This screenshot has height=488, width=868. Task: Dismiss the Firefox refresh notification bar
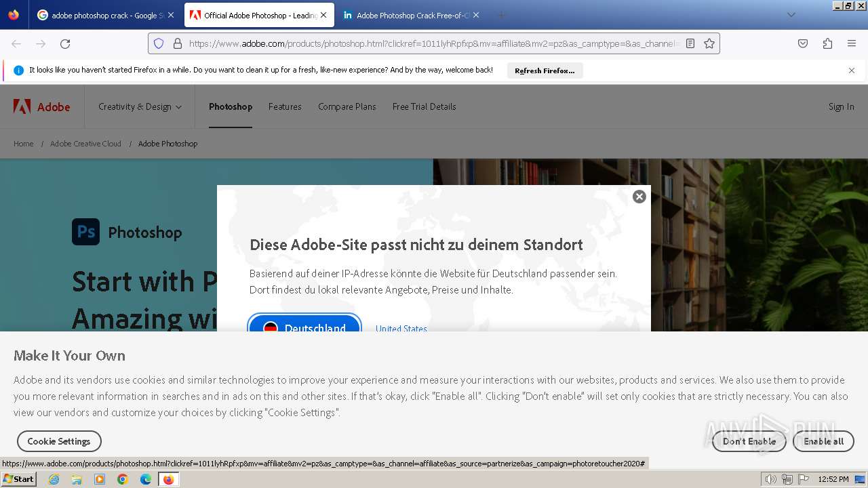tap(852, 70)
